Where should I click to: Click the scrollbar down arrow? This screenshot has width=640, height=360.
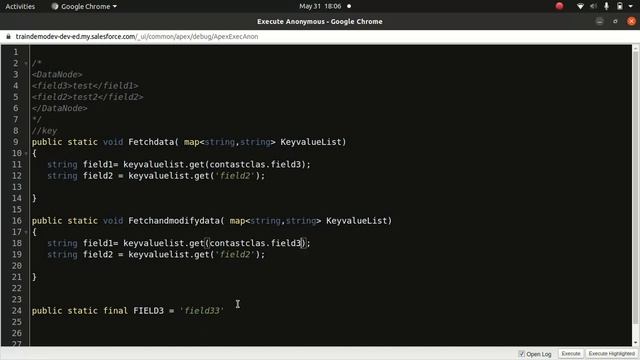coord(636,343)
